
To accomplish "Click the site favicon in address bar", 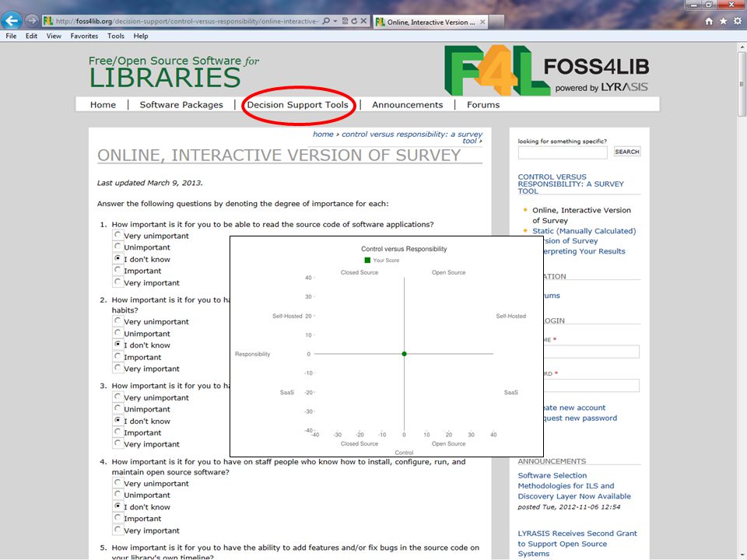I will tap(47, 21).
